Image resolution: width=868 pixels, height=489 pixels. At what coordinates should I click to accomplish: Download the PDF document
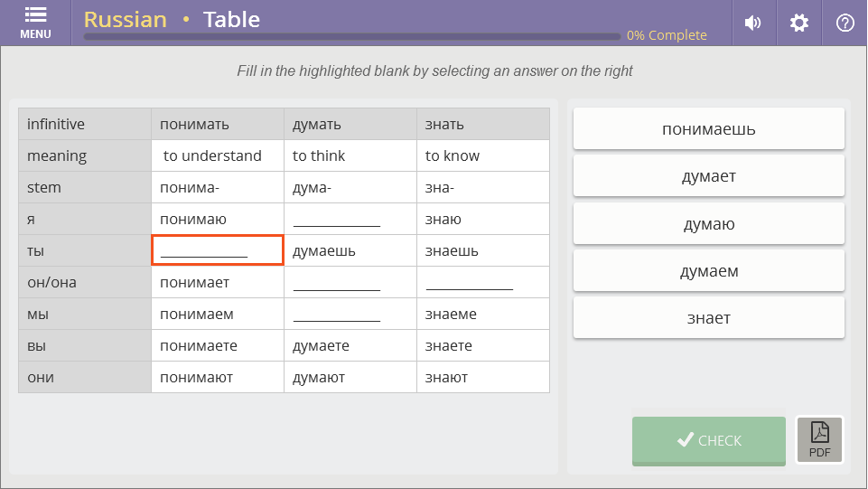(x=819, y=440)
